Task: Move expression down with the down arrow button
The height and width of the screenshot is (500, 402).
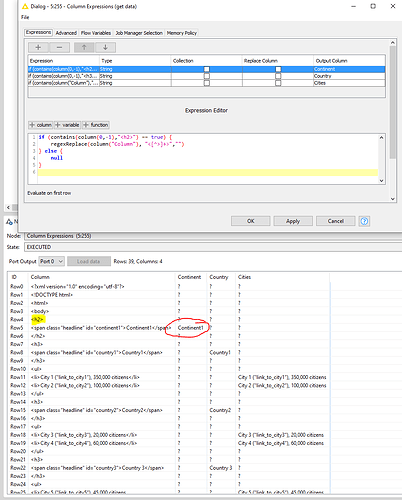Action: click(105, 47)
